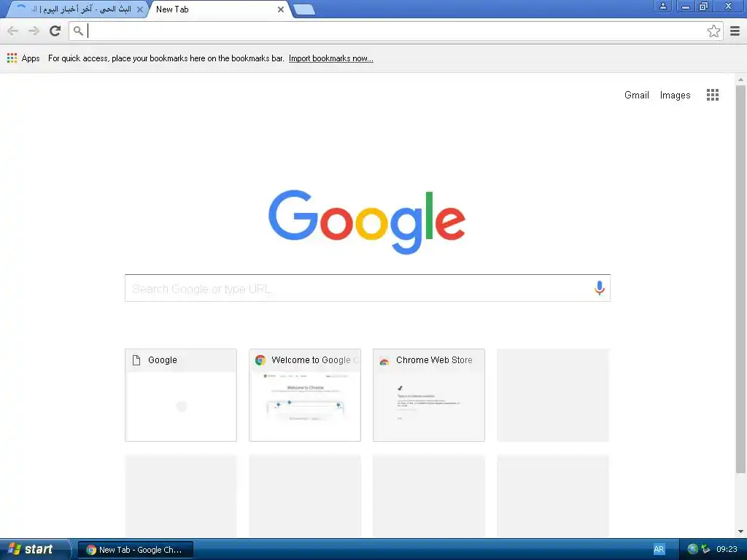This screenshot has height=560, width=747.
Task: Open the Gmail link
Action: [x=636, y=95]
